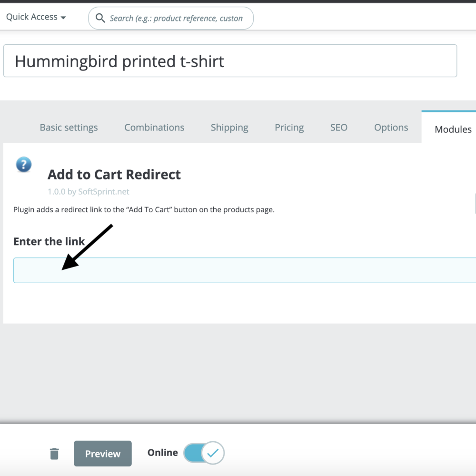Switch to the Basic settings tab

tap(69, 128)
